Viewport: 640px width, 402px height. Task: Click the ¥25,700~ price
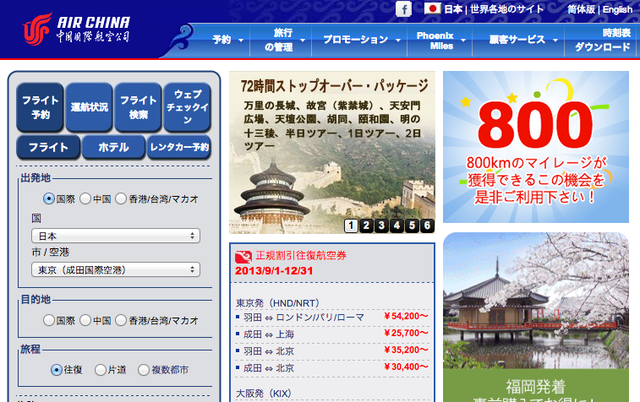(406, 333)
